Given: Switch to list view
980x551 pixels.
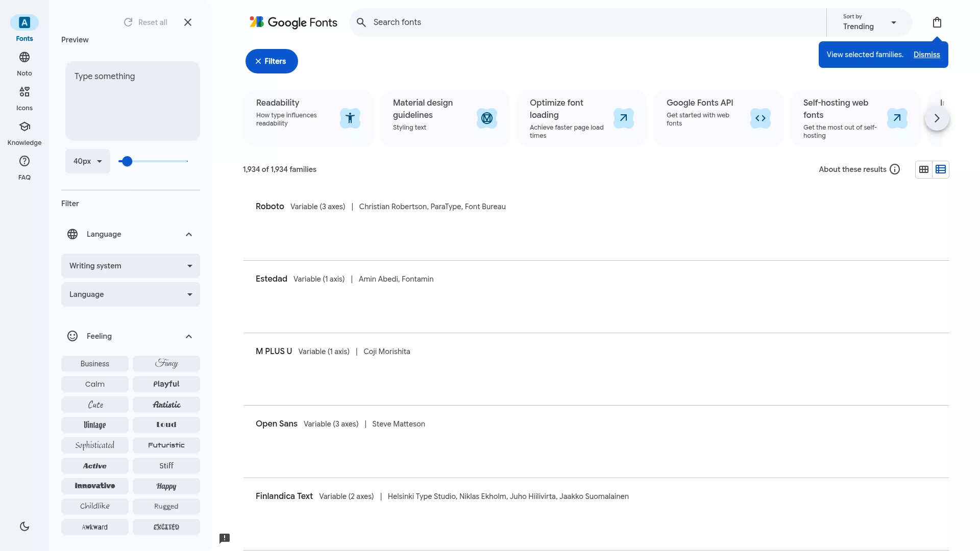Looking at the screenshot, I should [941, 169].
